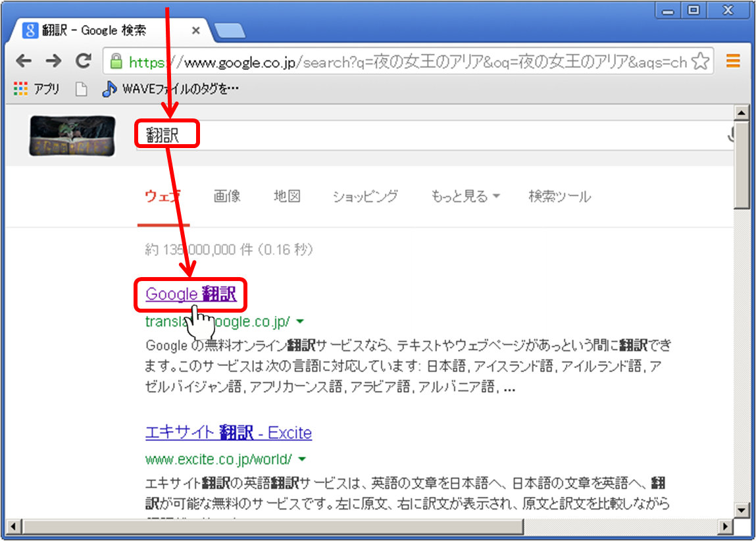Viewport: 756px width, 541px height.
Task: Click the search box containing 翻訳
Action: click(x=428, y=136)
